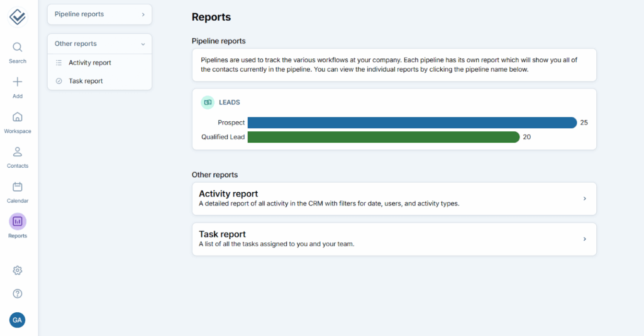
Task: Go to Workspace home icon
Action: click(18, 117)
